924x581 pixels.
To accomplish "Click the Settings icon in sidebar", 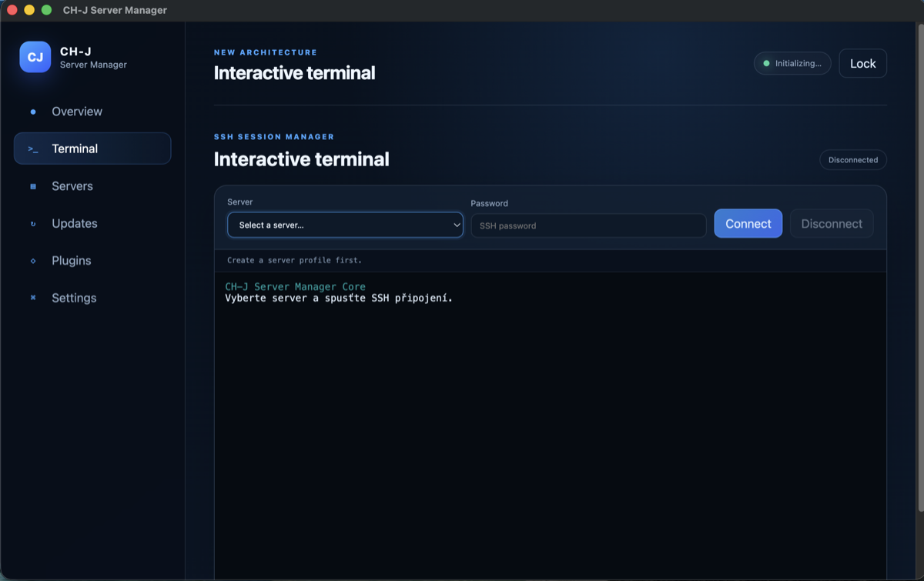I will (x=32, y=298).
